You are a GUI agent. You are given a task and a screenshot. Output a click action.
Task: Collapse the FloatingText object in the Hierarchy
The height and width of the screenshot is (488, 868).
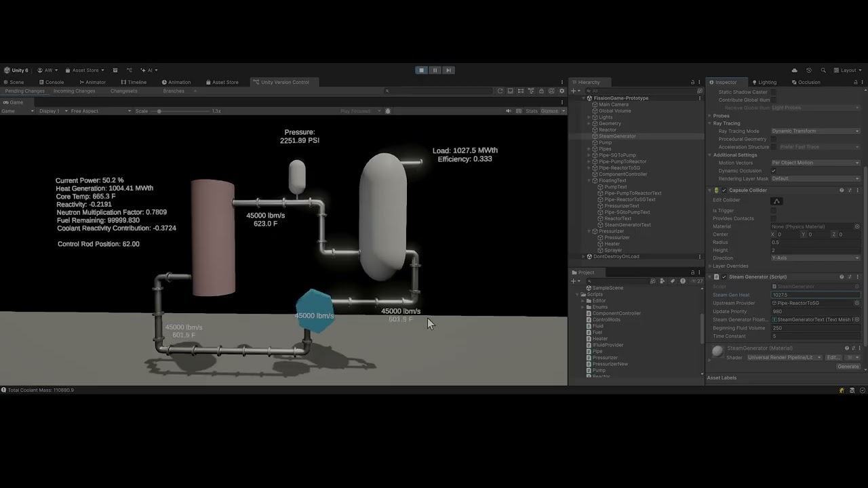[589, 180]
